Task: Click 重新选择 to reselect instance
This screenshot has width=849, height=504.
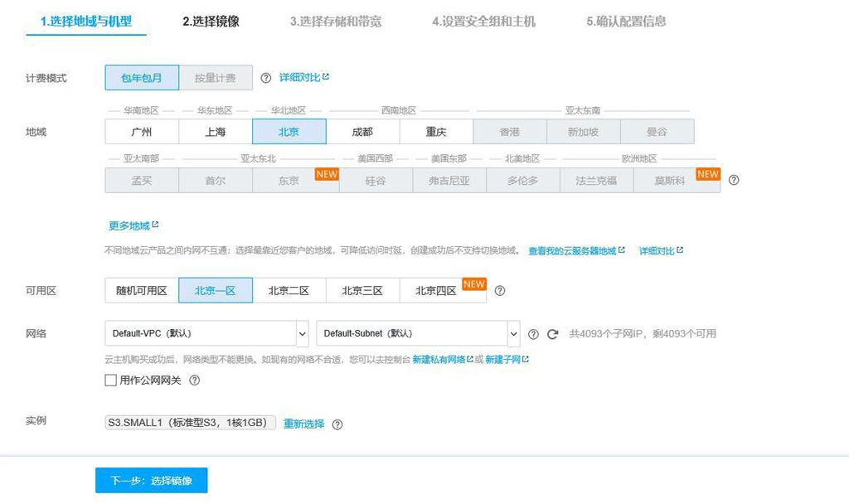Action: pos(303,424)
